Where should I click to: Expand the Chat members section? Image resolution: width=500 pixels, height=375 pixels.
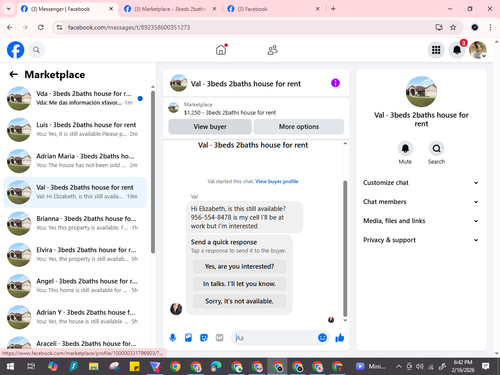coord(421,202)
